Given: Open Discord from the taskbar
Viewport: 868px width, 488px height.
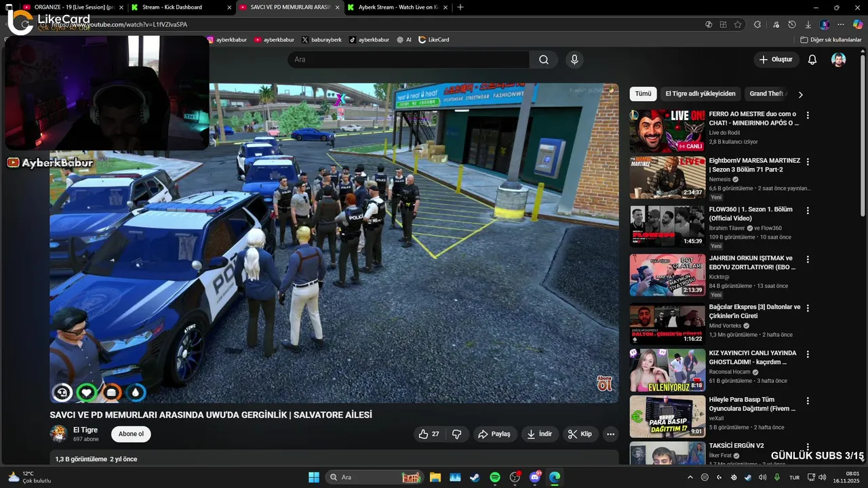Looking at the screenshot, I should point(535,477).
